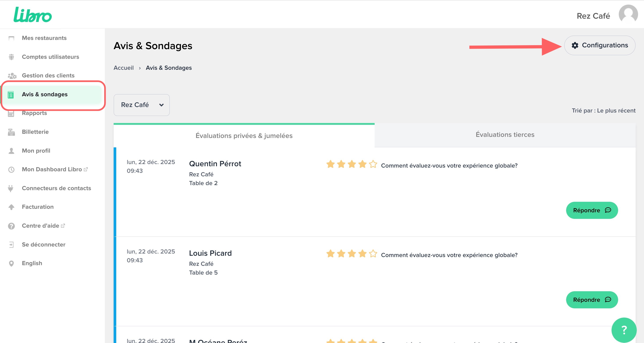Viewport: 644px width, 343px height.
Task: Switch language to English
Action: coord(32,263)
